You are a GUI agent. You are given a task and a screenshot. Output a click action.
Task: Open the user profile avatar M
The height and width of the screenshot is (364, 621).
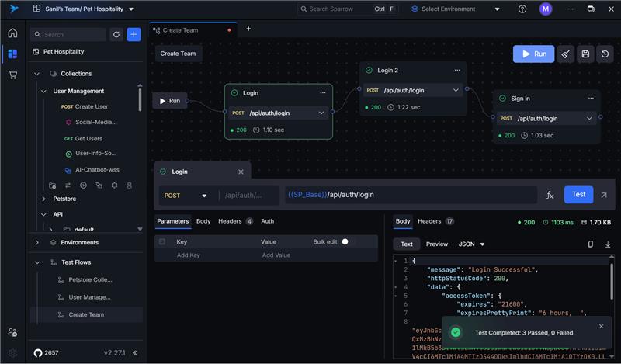click(x=546, y=9)
